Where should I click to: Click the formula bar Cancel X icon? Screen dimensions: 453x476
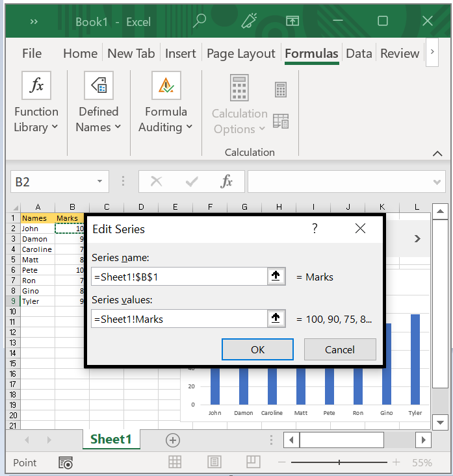[157, 182]
